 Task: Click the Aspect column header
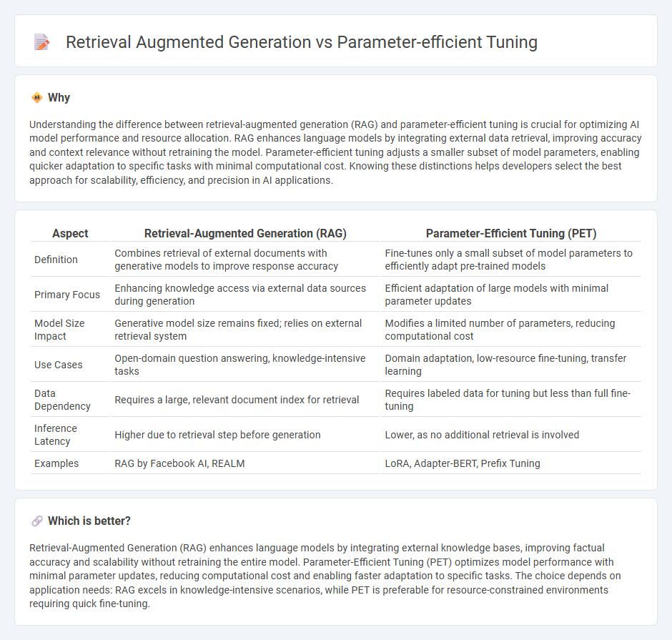(70, 233)
